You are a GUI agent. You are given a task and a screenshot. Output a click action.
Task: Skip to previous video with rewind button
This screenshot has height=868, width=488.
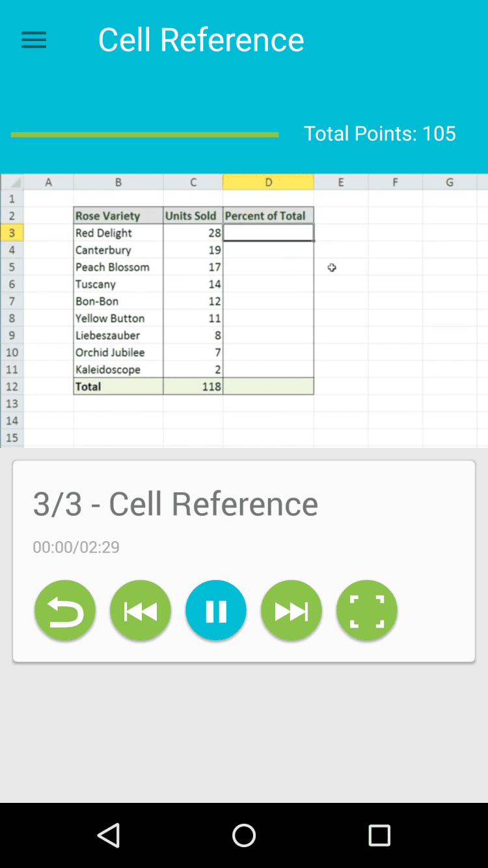pyautogui.click(x=141, y=611)
